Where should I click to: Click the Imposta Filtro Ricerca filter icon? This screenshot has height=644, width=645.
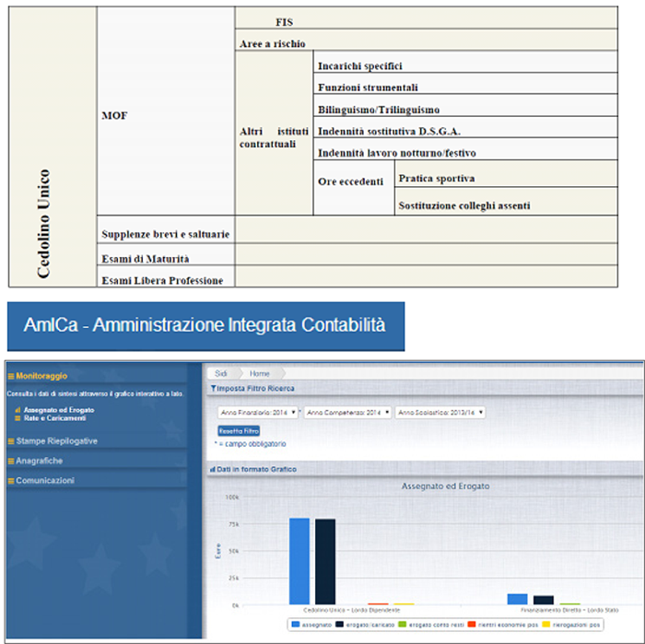(x=213, y=388)
